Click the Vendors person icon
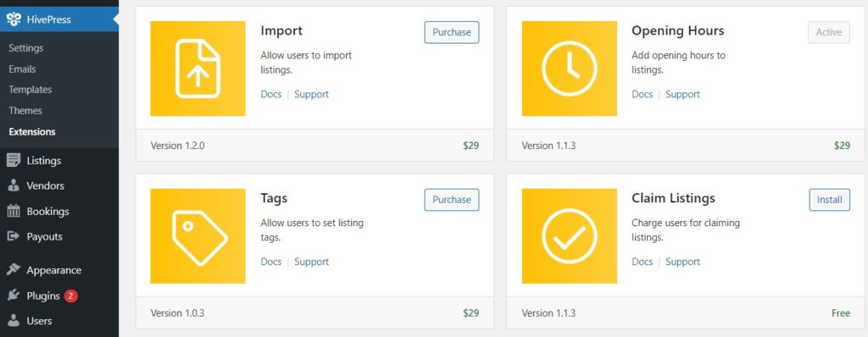The image size is (868, 337). tap(14, 186)
